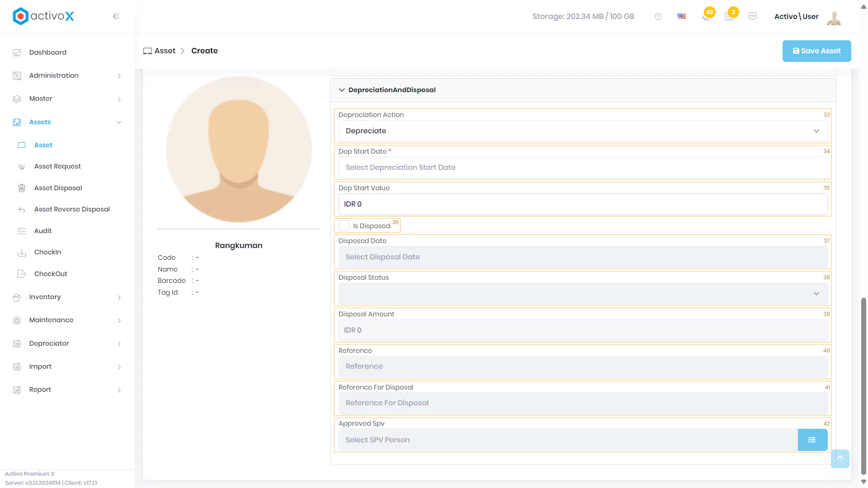Change language via the flag icon
Image resolution: width=868 pixels, height=488 pixels.
coord(682,16)
